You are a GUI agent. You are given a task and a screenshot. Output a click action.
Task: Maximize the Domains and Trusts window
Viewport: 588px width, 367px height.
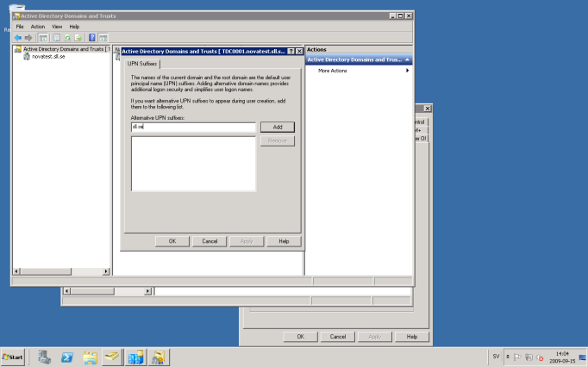[401, 16]
